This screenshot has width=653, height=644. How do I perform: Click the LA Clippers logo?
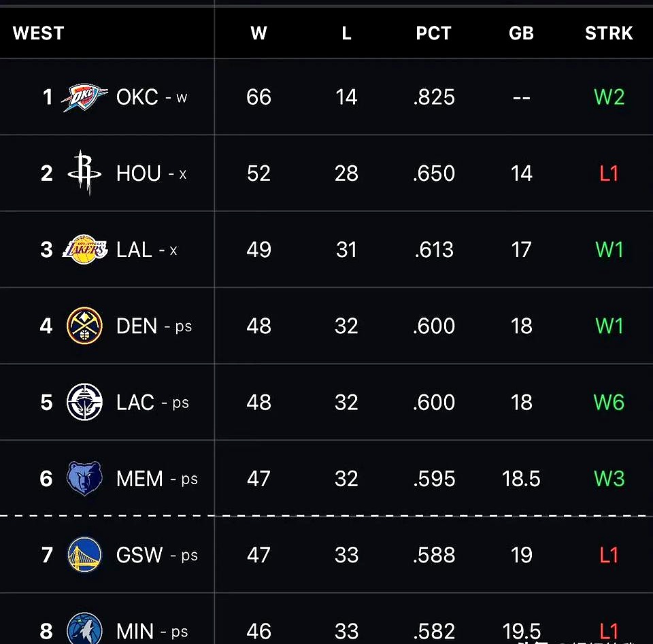(x=84, y=402)
